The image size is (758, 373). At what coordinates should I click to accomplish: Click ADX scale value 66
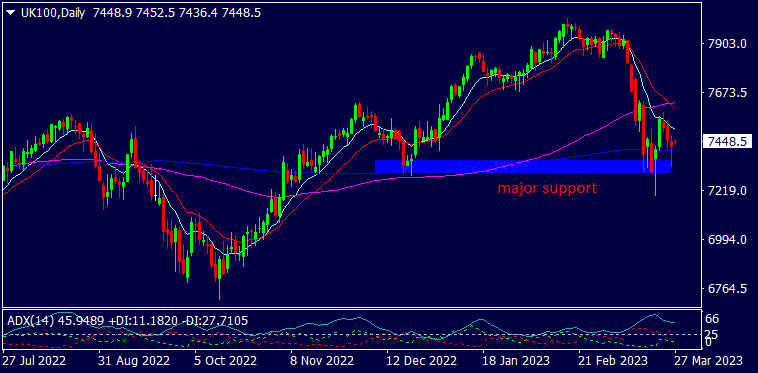713,319
